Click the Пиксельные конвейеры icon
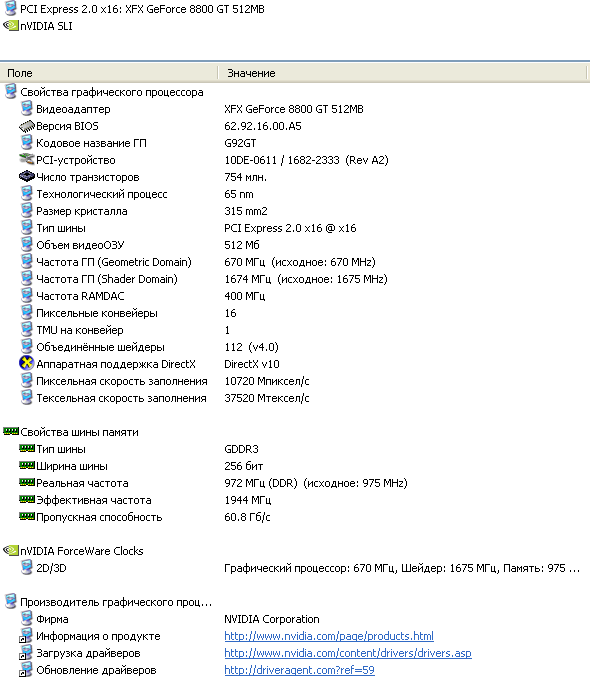 [x=27, y=313]
